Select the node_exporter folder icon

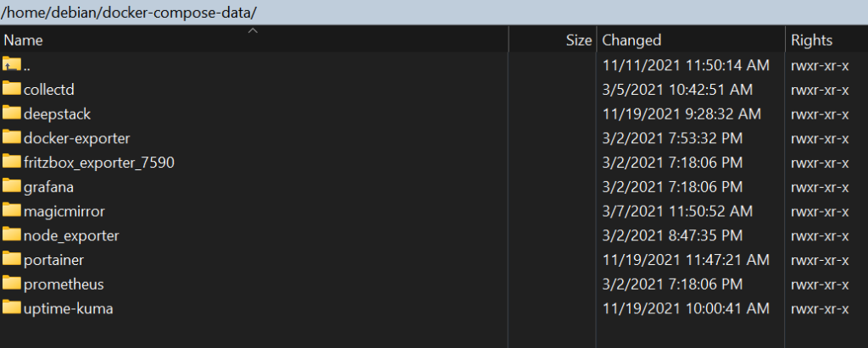click(11, 235)
